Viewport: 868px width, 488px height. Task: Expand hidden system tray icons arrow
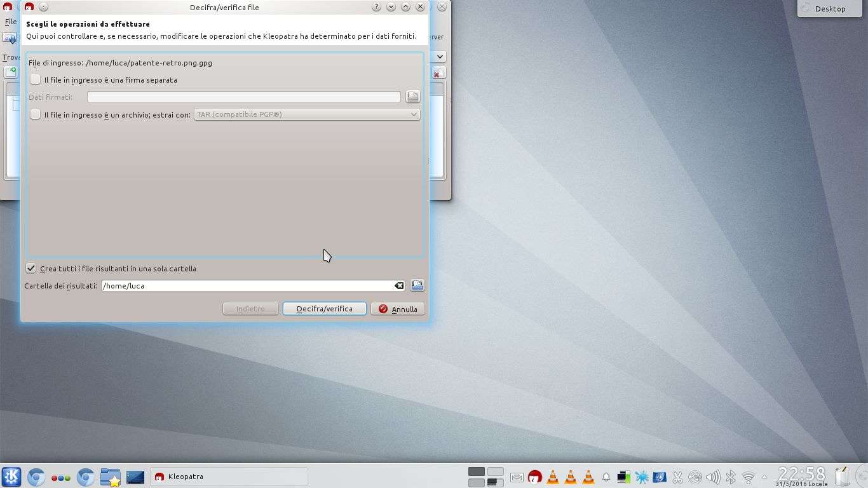tap(764, 477)
